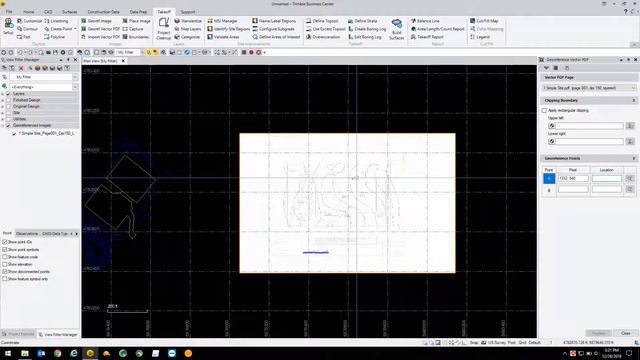Collapse the Georeference Points section
The height and width of the screenshot is (360, 640).
coord(633,158)
